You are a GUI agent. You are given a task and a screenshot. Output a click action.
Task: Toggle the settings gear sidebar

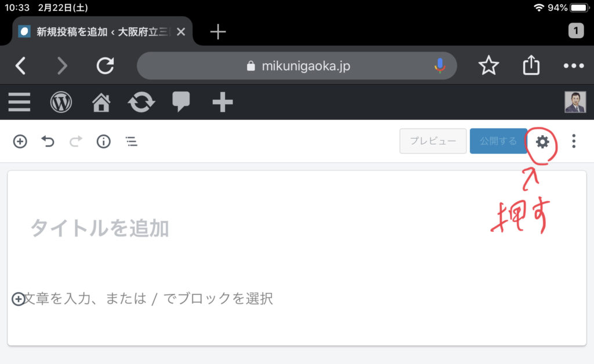click(542, 142)
